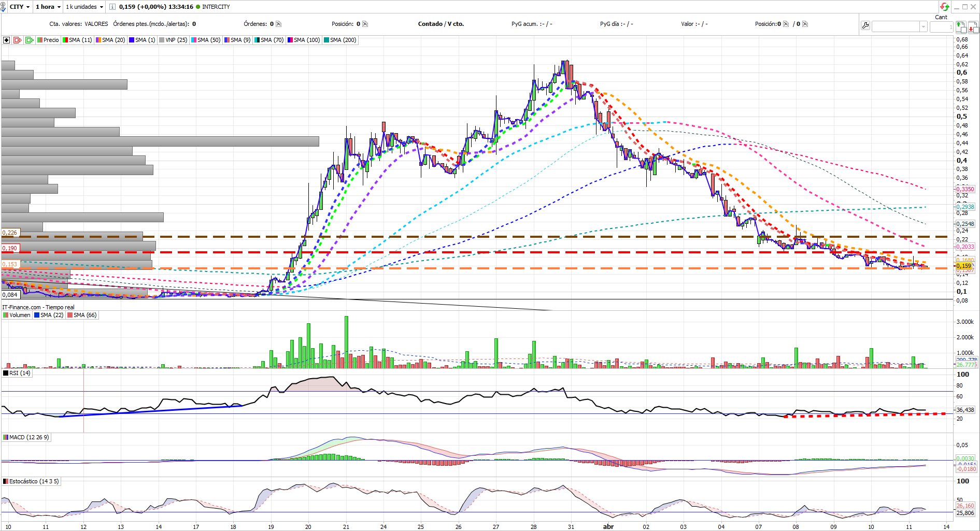
Task: Select the SMA (200) indicator tag
Action: [x=340, y=40]
